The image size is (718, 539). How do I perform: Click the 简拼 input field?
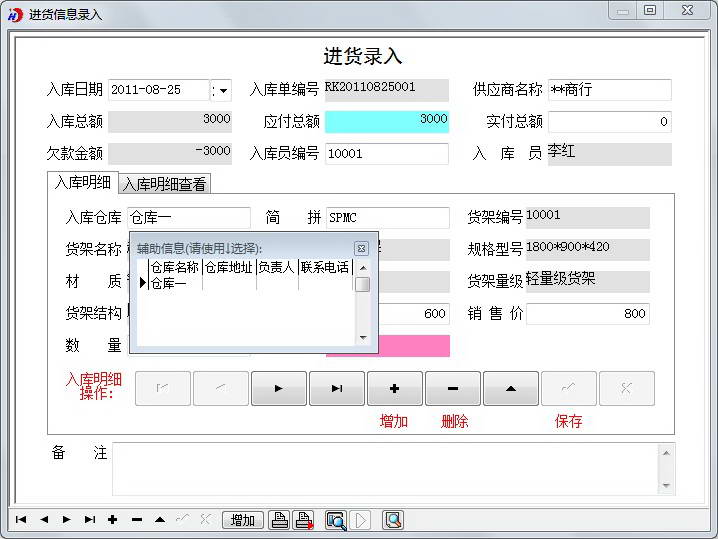[387, 218]
